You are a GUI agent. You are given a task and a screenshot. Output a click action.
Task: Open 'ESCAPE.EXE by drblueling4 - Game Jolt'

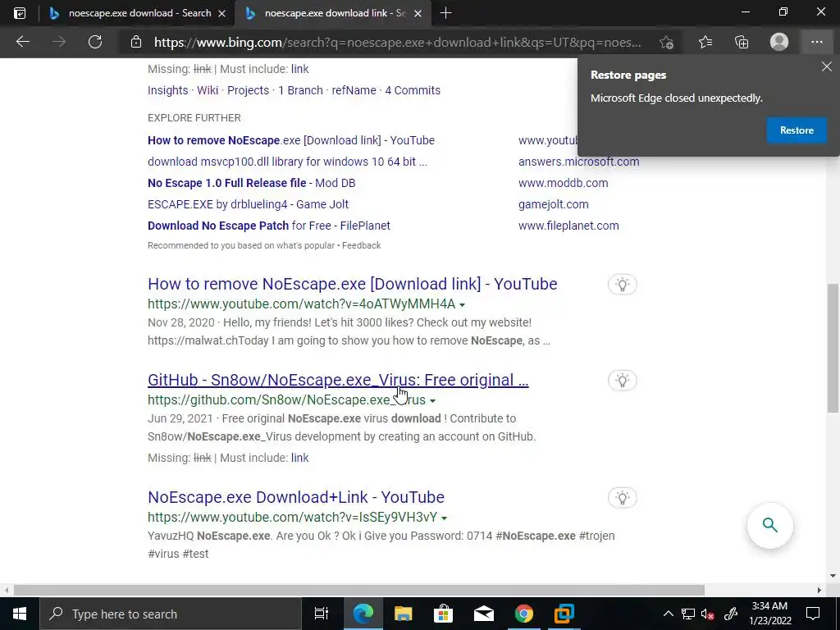pyautogui.click(x=248, y=204)
